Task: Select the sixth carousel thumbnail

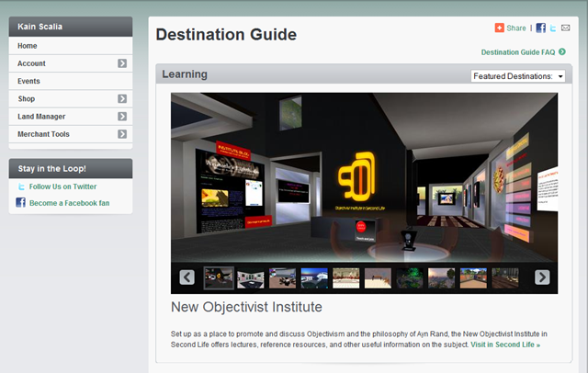Action: 378,278
